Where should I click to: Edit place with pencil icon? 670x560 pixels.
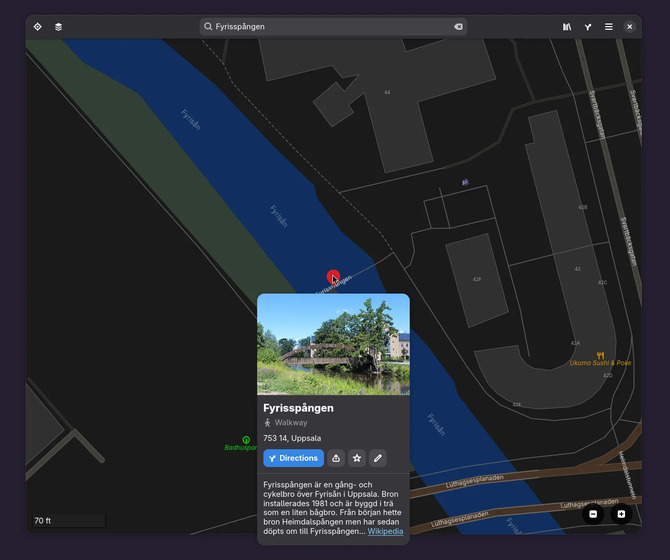click(x=378, y=458)
